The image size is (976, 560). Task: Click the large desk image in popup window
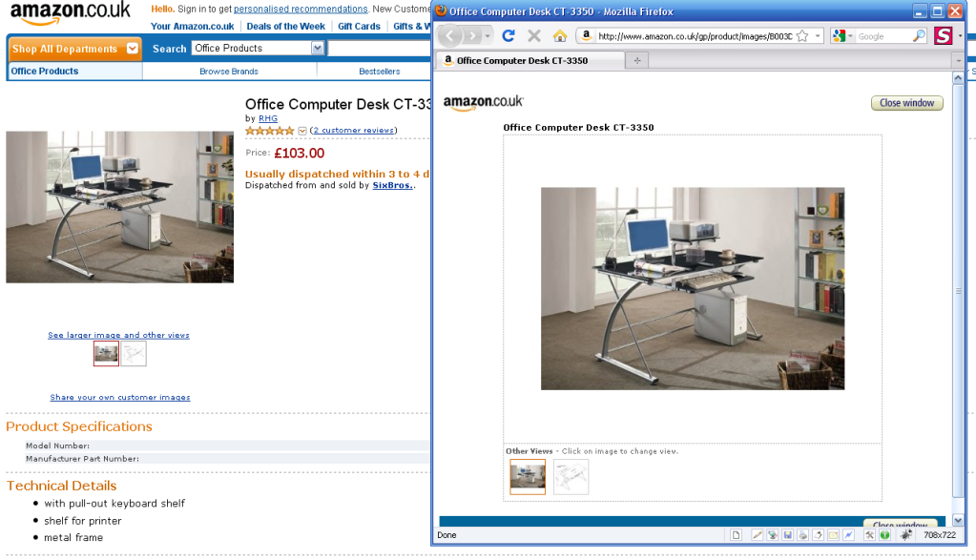692,289
